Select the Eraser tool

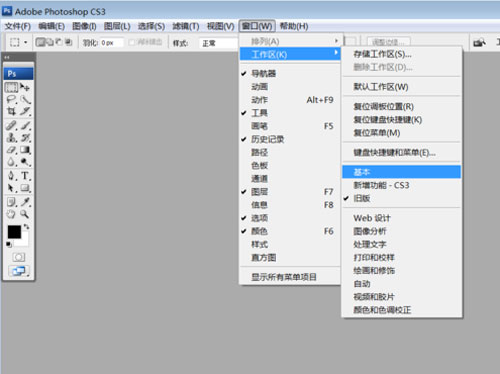(x=11, y=150)
